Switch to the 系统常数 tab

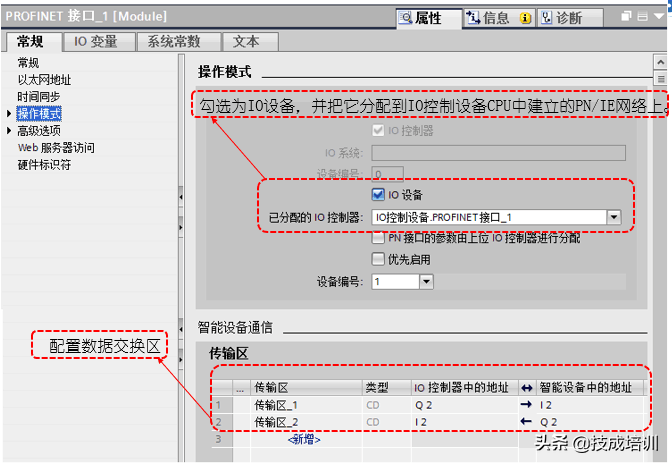coord(178,42)
